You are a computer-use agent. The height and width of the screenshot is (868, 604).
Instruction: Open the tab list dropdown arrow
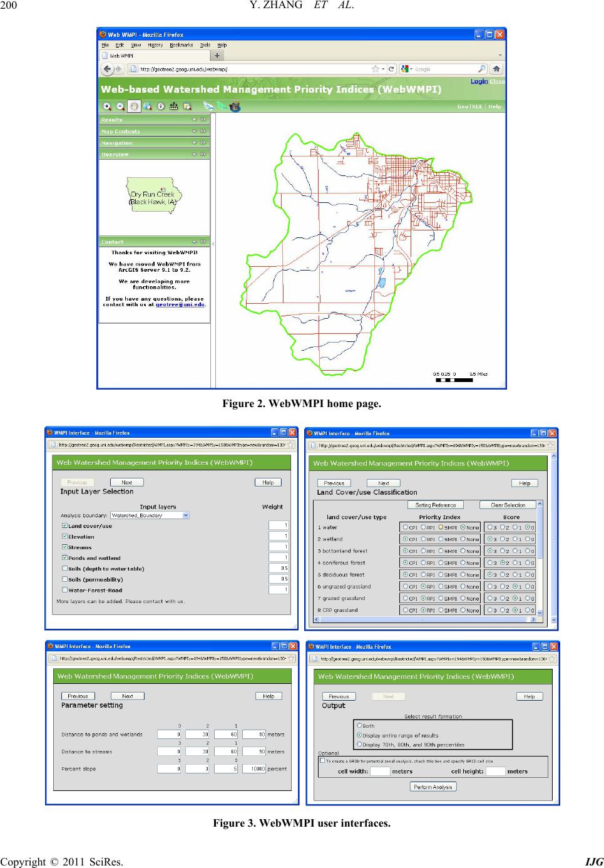click(x=499, y=55)
